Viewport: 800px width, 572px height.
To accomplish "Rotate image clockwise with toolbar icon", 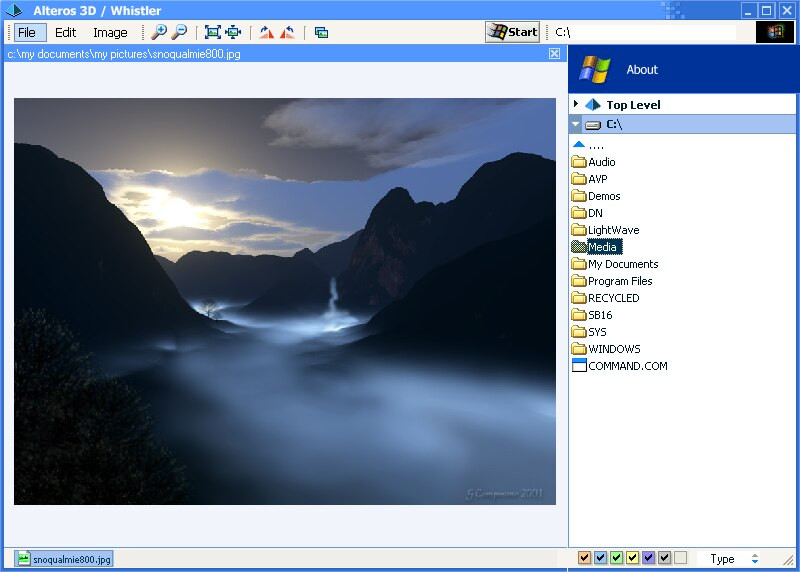I will (266, 33).
